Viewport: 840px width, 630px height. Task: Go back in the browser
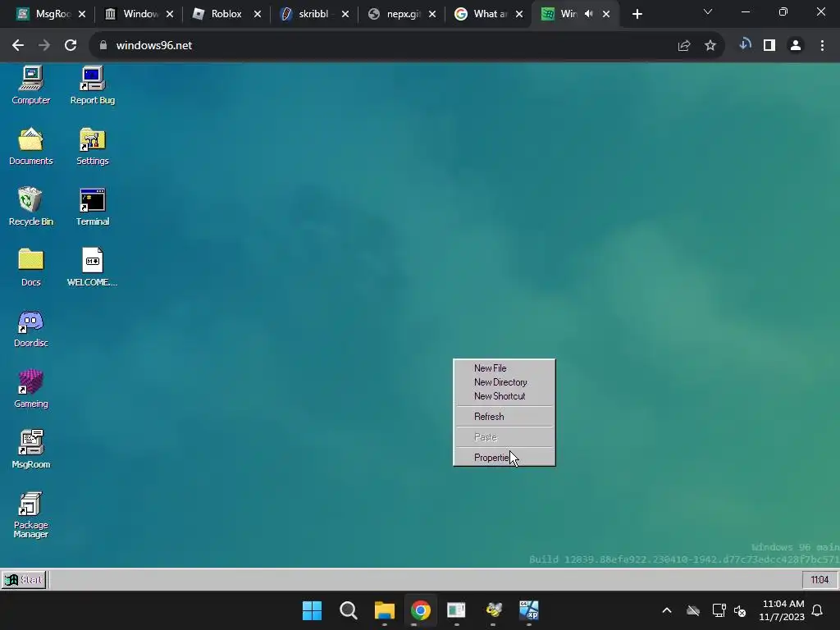18,46
